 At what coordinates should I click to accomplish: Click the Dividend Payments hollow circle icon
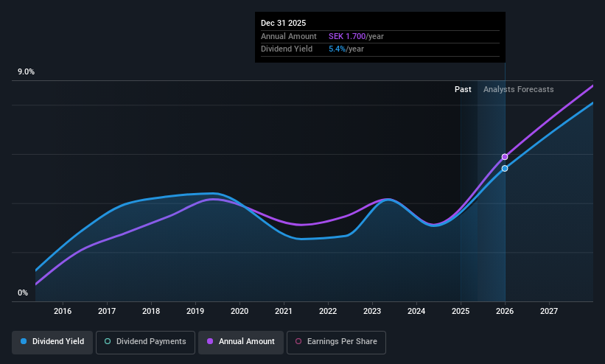tap(108, 342)
